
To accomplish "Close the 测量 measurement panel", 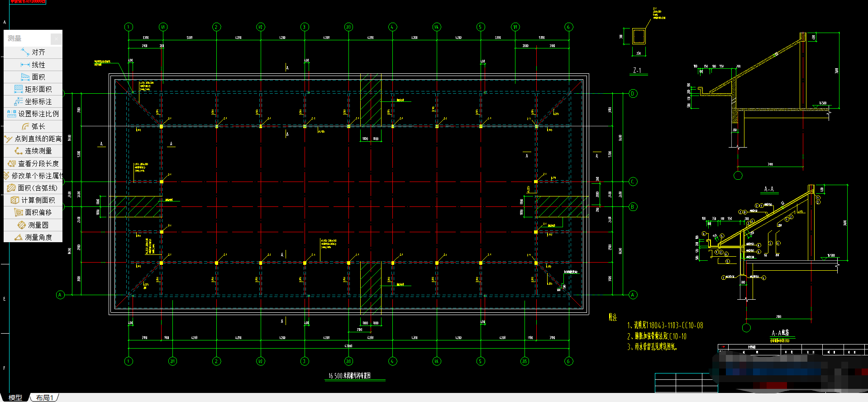I will point(56,39).
